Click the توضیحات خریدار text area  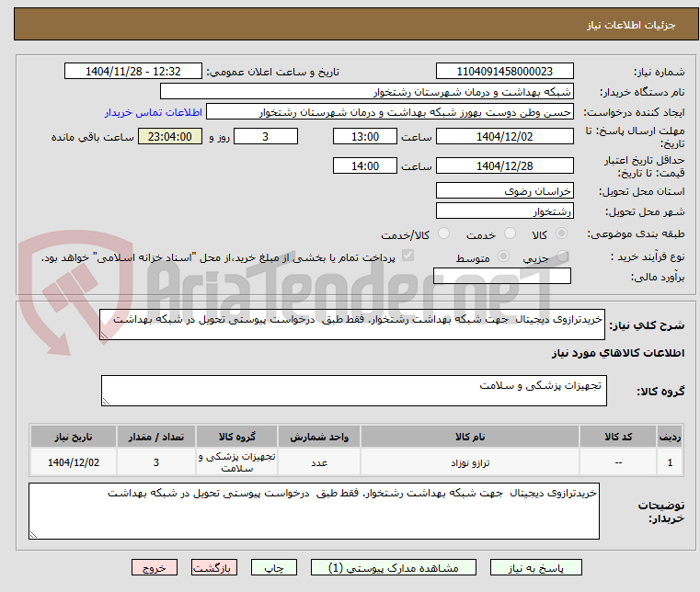point(314,511)
